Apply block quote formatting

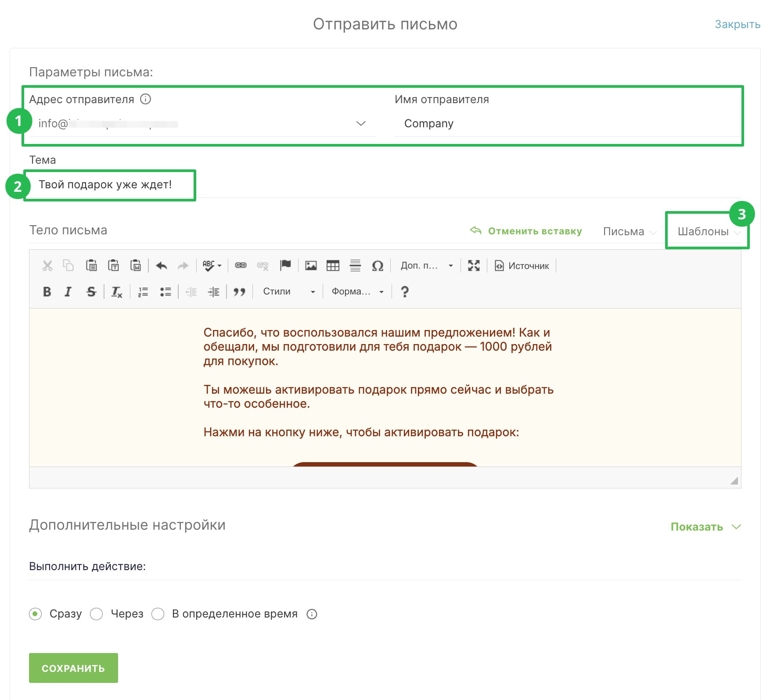(x=239, y=292)
